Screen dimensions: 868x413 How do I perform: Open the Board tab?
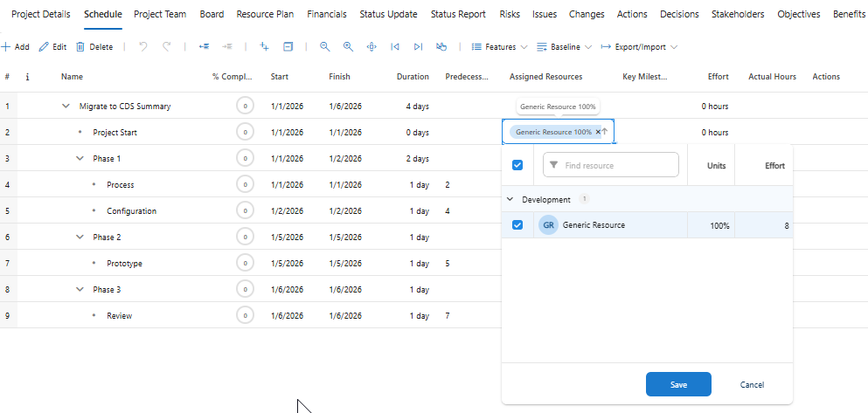pos(212,14)
